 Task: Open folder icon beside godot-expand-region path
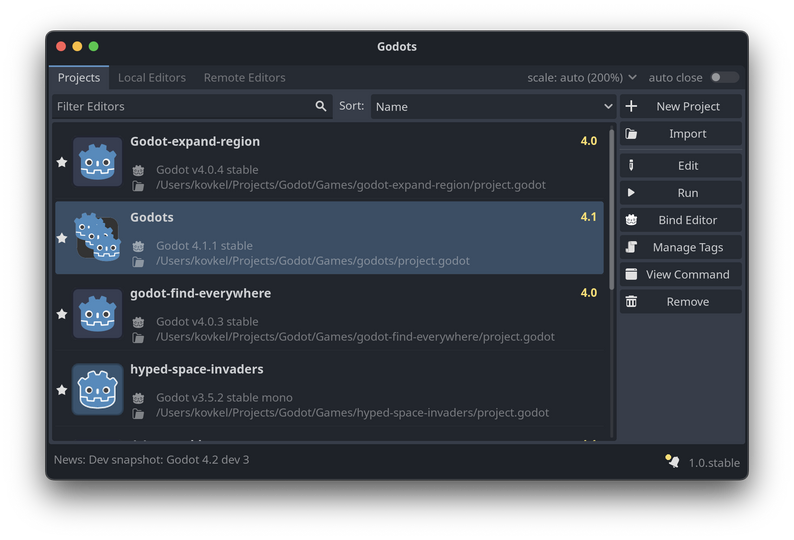coord(138,186)
